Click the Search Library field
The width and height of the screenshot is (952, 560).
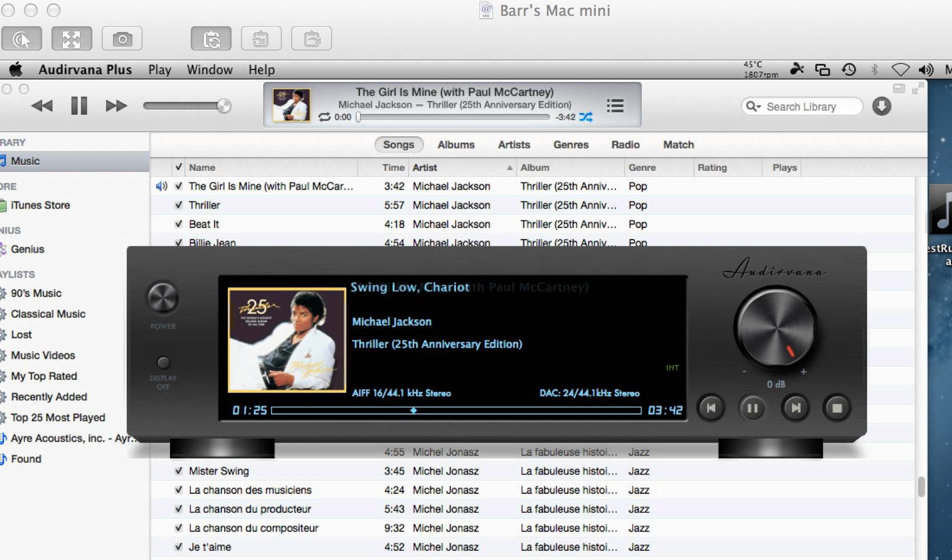(x=802, y=107)
